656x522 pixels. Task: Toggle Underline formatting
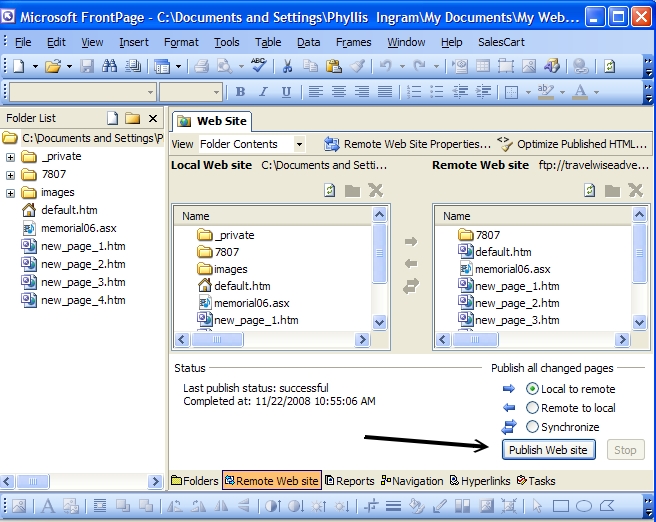click(x=286, y=92)
